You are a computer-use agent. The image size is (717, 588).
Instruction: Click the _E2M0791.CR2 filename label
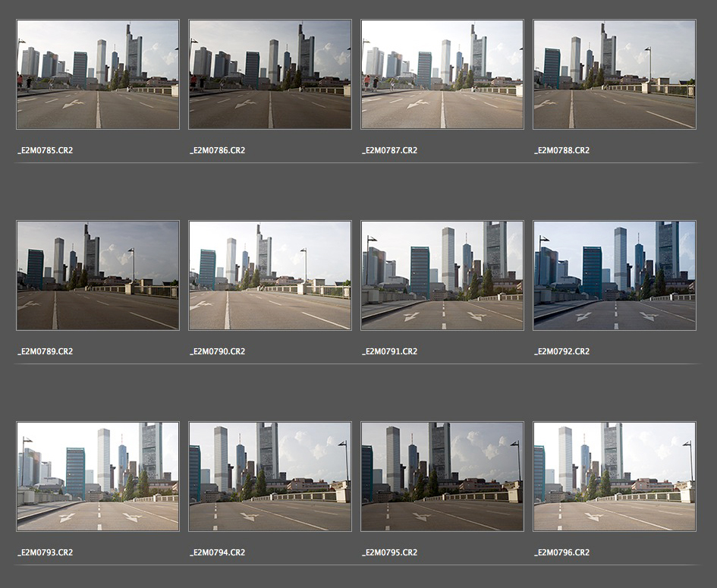389,351
